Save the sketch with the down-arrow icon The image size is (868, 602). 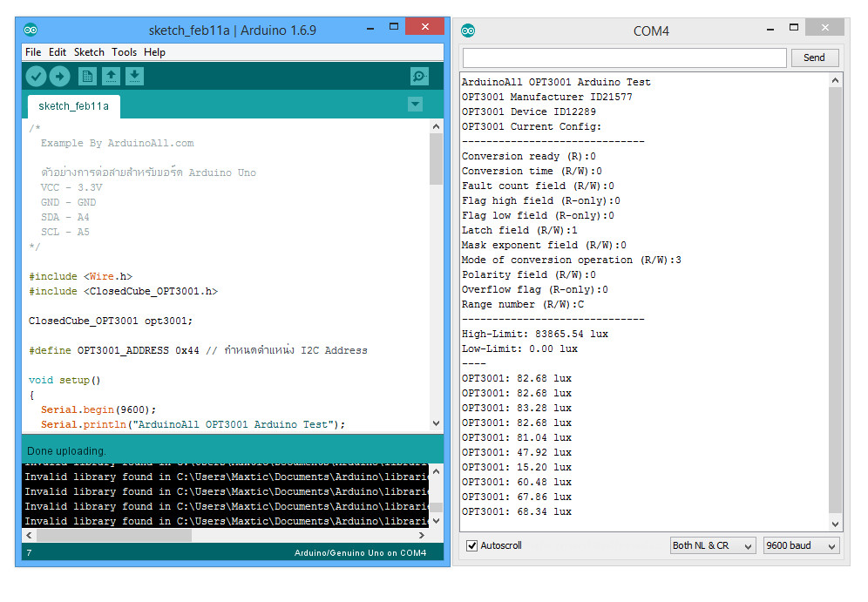134,77
